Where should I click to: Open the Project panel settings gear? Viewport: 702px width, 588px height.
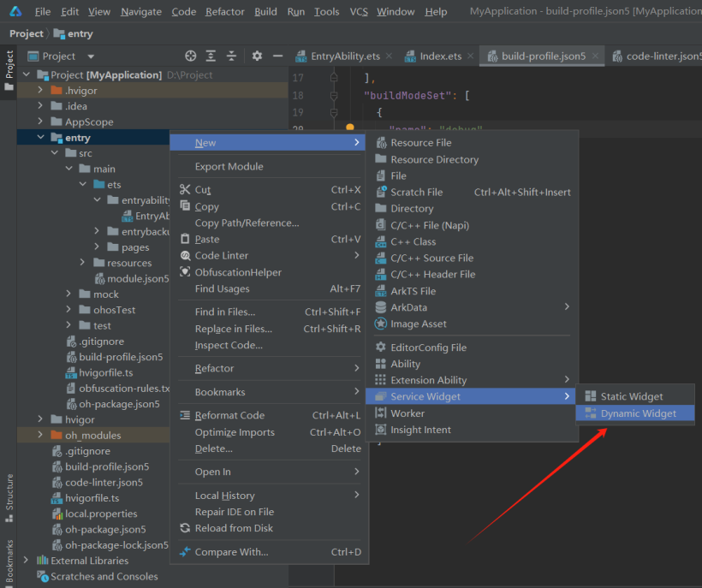(x=257, y=56)
